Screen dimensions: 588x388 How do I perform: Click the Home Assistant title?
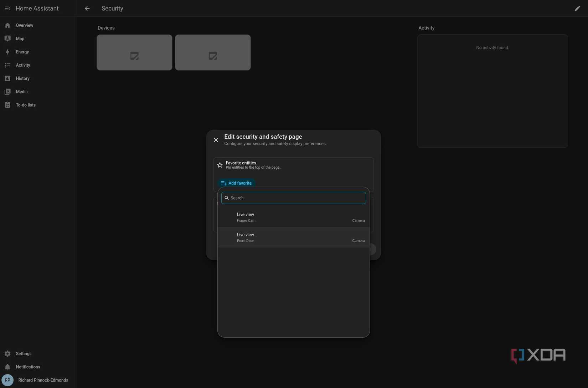(x=37, y=9)
